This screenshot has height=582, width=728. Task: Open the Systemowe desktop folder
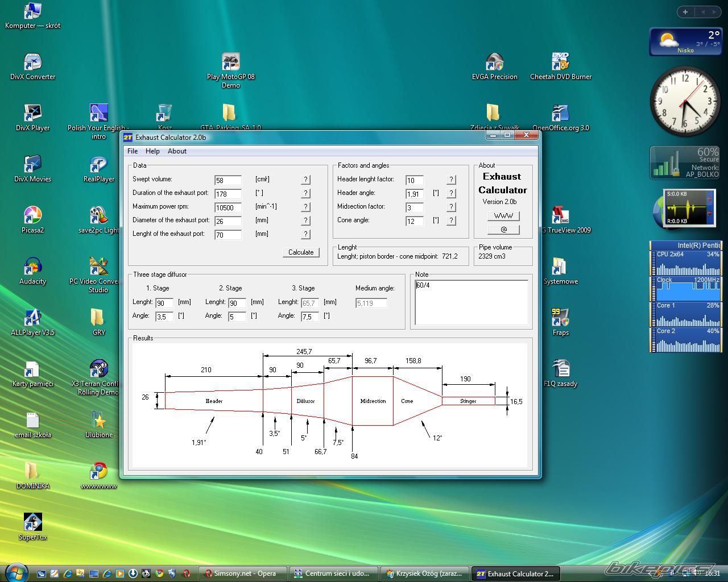(560, 272)
